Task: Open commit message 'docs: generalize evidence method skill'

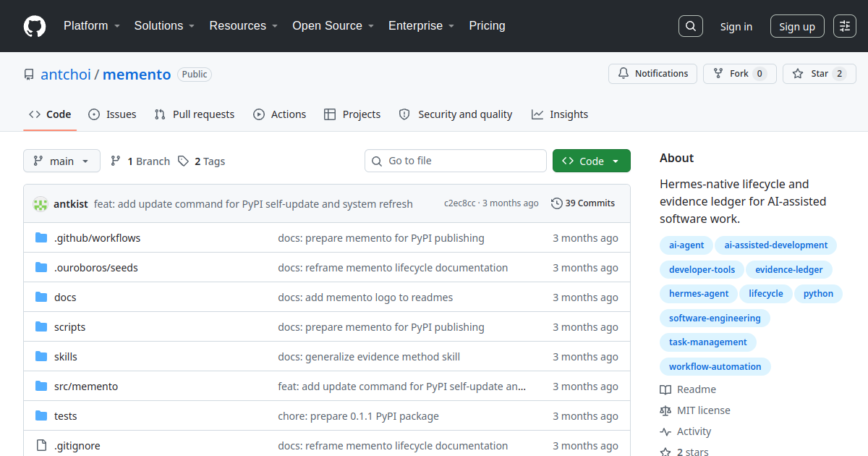Action: (369, 357)
